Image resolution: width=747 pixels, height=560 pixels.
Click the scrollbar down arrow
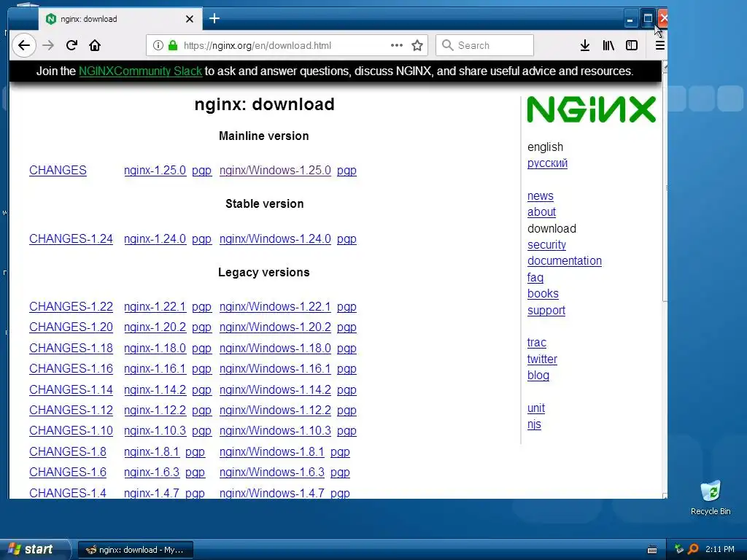point(665,496)
